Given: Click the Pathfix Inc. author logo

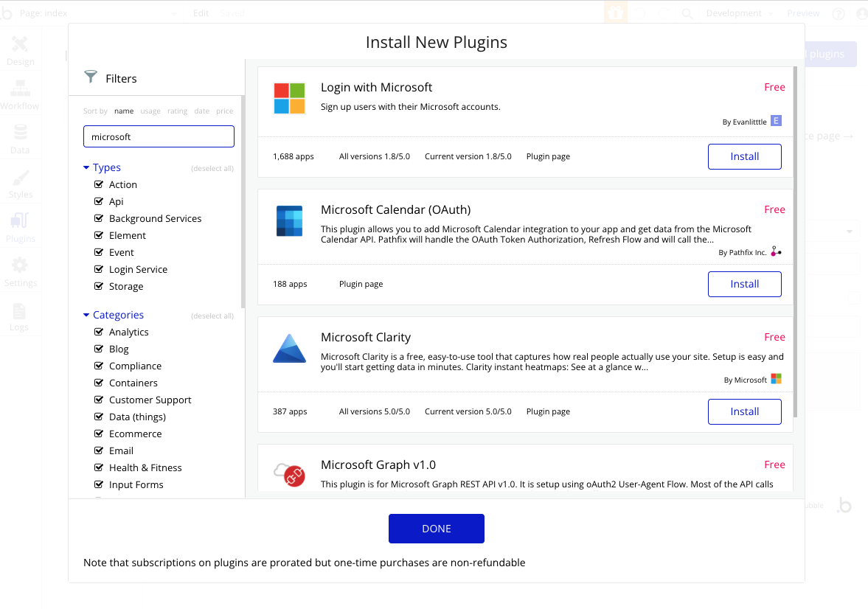Looking at the screenshot, I should [x=776, y=252].
